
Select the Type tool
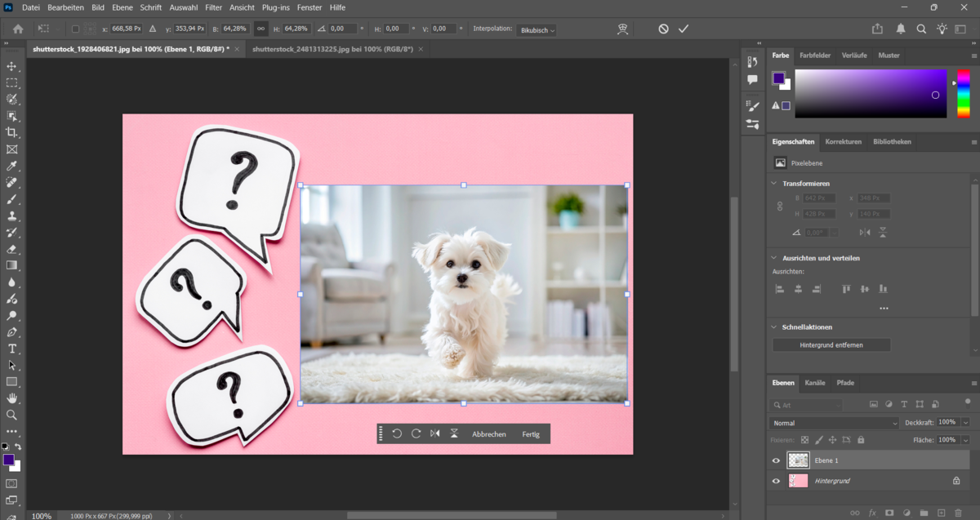pyautogui.click(x=11, y=349)
